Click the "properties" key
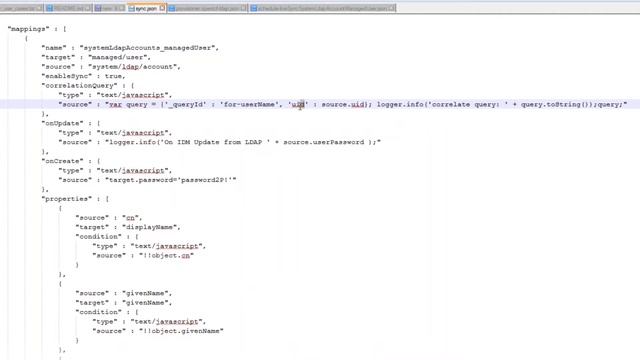 [67, 199]
